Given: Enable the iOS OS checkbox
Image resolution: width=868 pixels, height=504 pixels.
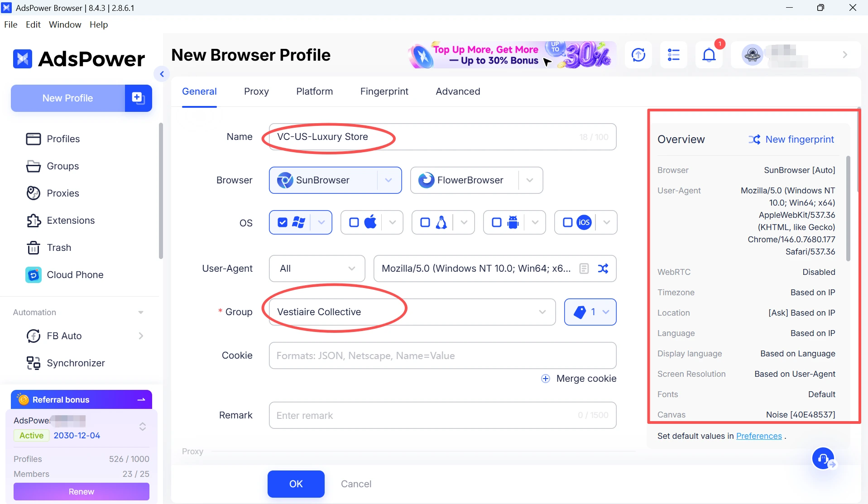Looking at the screenshot, I should pos(568,222).
